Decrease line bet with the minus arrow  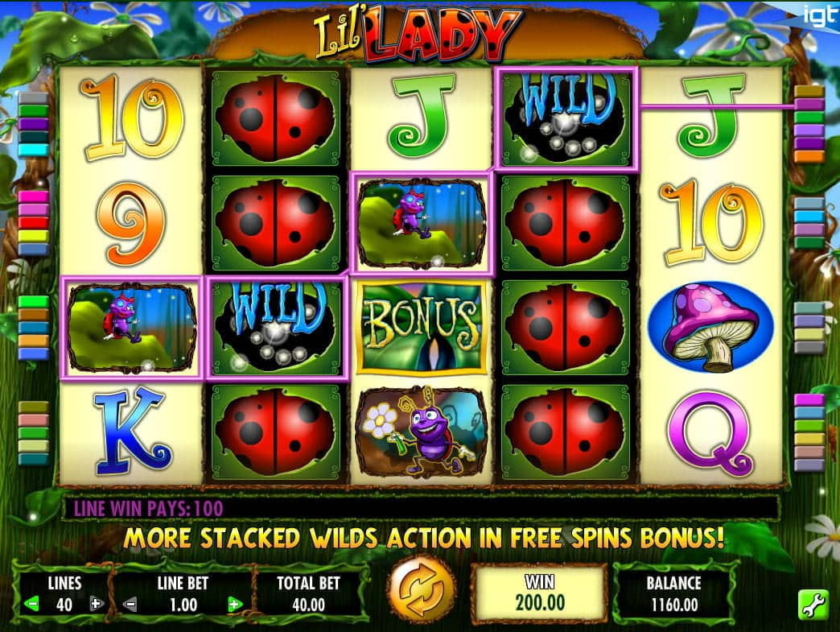tap(130, 605)
